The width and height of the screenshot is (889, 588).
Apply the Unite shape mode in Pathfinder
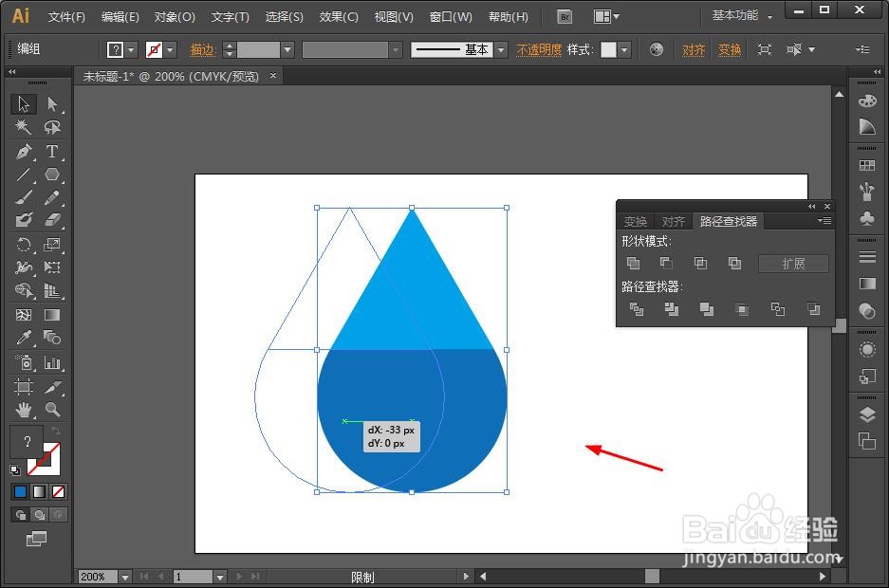click(x=634, y=263)
